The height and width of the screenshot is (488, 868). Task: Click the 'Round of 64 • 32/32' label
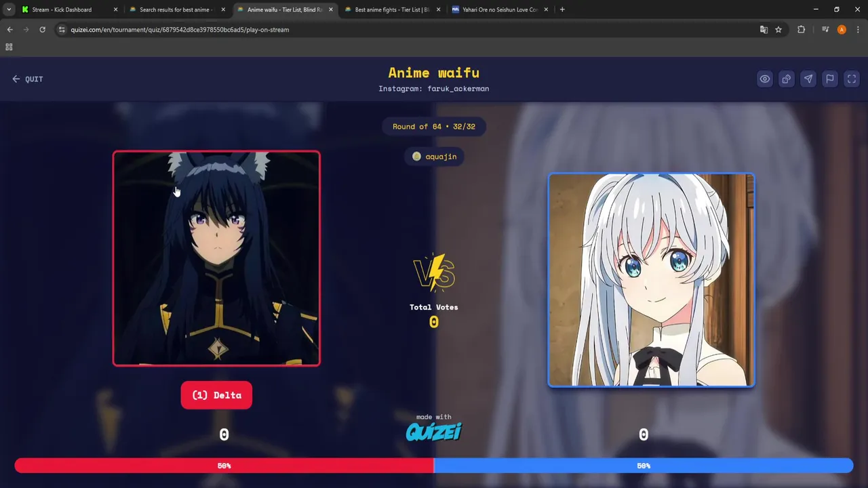point(434,127)
